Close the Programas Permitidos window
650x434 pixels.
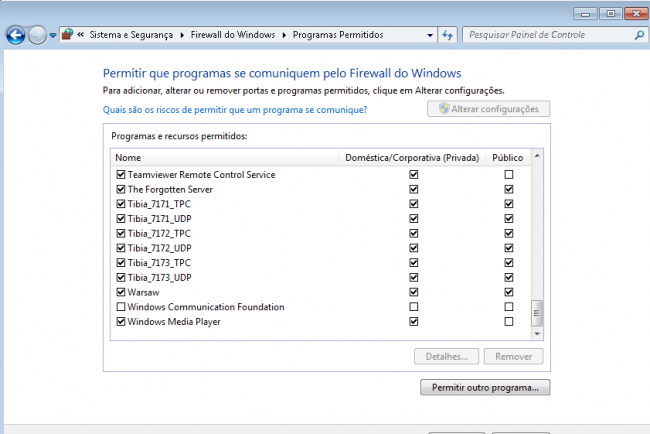(x=636, y=14)
